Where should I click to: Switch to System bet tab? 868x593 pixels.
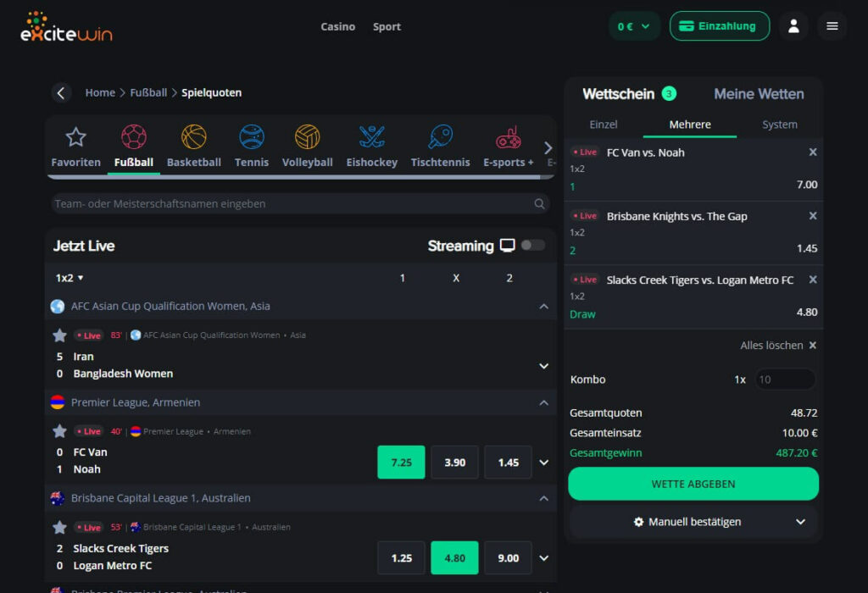780,125
